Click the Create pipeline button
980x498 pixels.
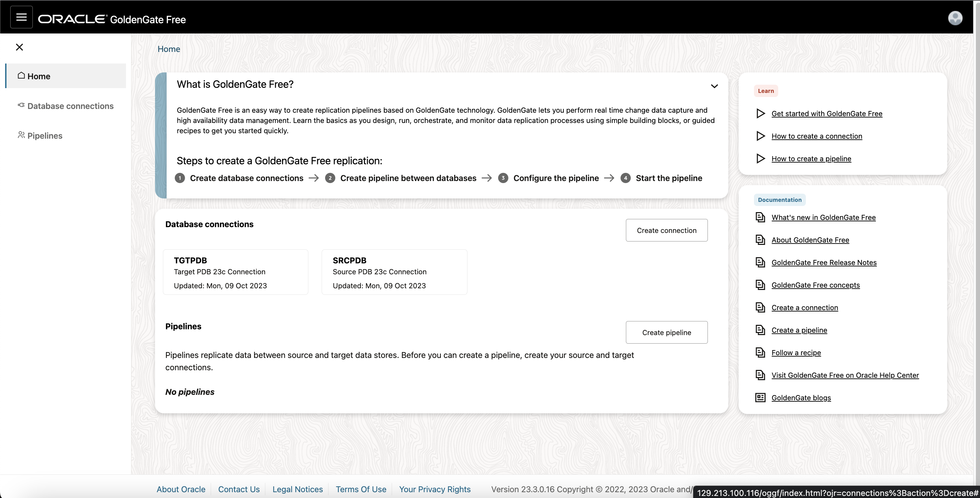[667, 332]
